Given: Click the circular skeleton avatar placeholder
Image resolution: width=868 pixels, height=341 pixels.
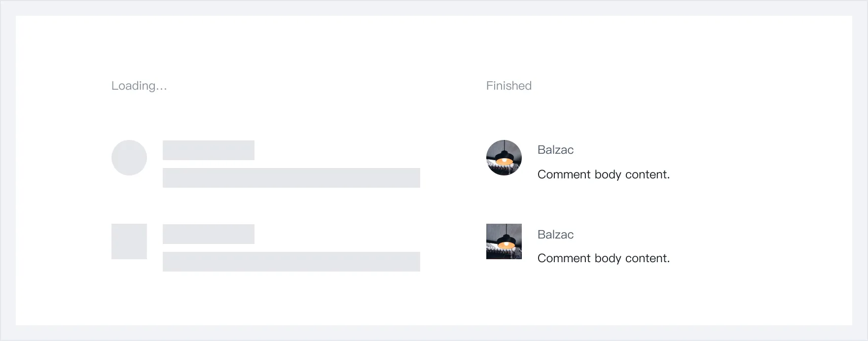Looking at the screenshot, I should (129, 158).
